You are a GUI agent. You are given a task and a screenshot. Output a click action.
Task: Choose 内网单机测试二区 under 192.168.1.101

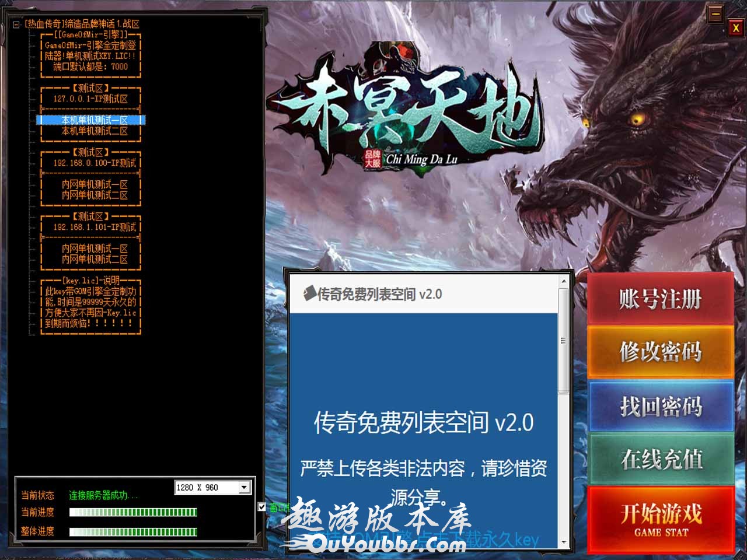(x=90, y=260)
